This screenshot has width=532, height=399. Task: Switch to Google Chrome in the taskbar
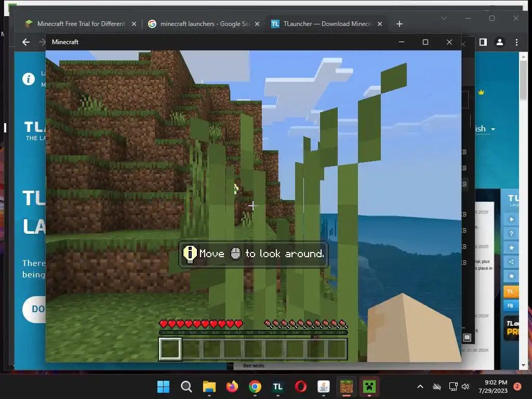255,387
